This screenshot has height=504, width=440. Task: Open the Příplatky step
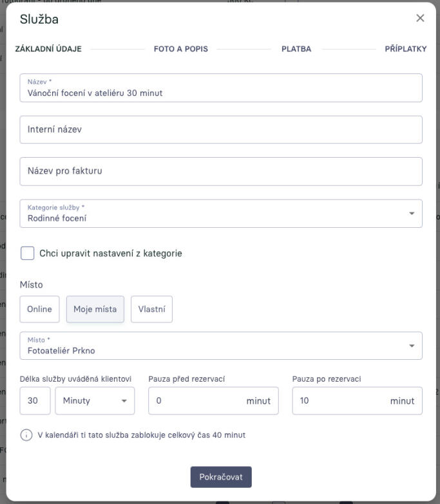click(x=405, y=50)
